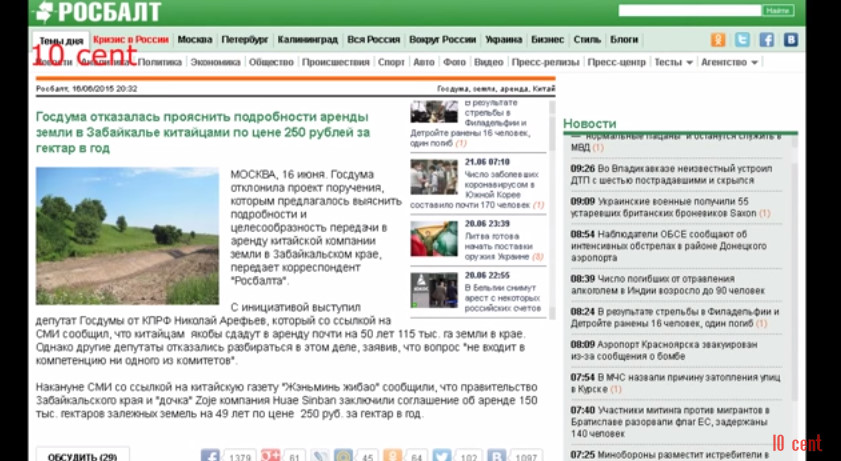Select Спорт in the submenu

click(x=391, y=62)
